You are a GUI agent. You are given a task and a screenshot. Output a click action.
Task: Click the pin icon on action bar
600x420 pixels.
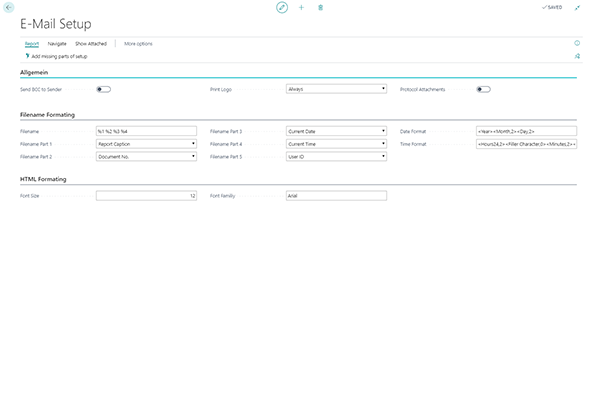(577, 57)
